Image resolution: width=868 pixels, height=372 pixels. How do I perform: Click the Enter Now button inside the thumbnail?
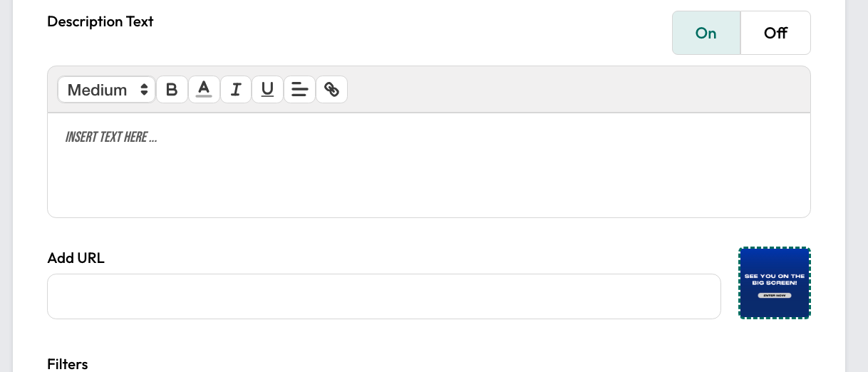pos(774,295)
